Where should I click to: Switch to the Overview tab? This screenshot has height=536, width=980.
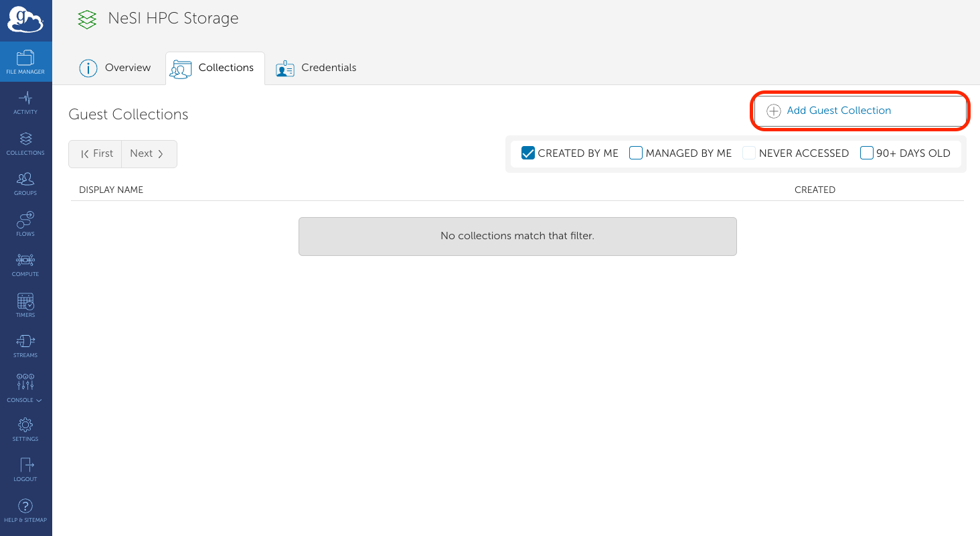(115, 68)
